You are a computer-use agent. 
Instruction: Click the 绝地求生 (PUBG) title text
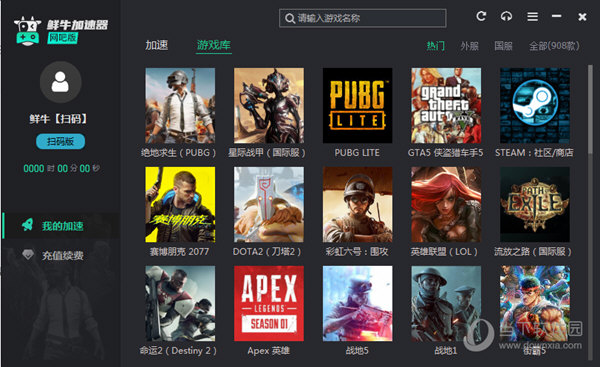[179, 153]
